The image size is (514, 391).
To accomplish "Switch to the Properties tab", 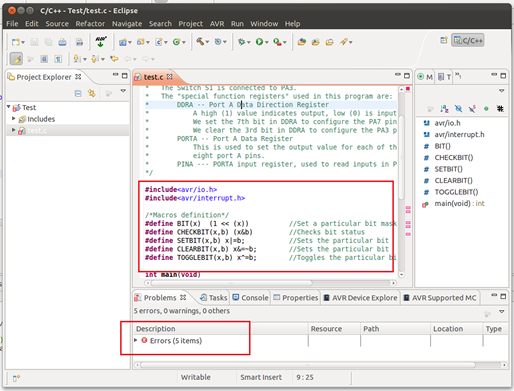I will [x=296, y=298].
